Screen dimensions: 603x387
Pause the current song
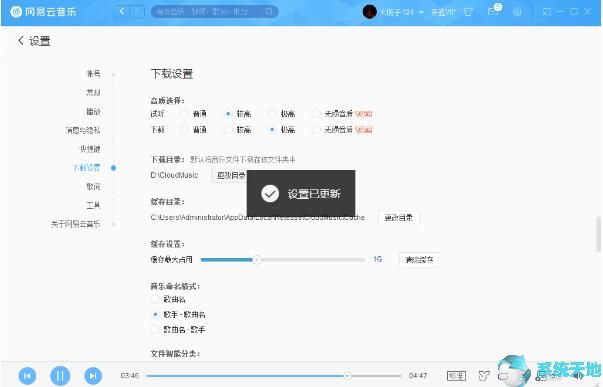60,375
